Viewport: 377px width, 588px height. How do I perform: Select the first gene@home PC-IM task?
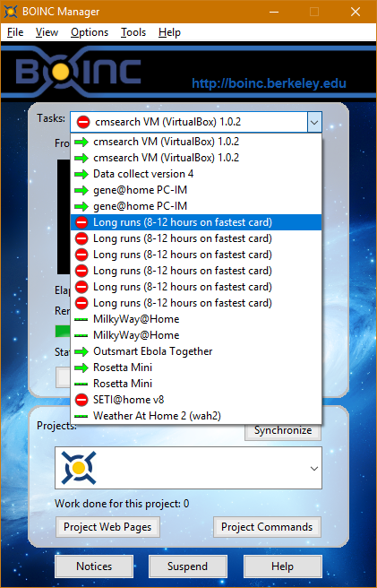[196, 190]
